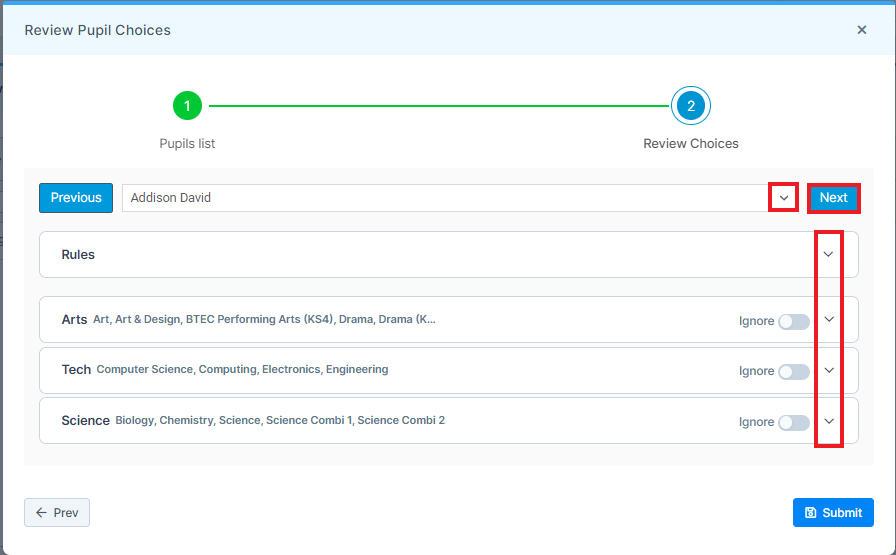
Task: Click the Ignore label in Science row
Action: tap(756, 422)
